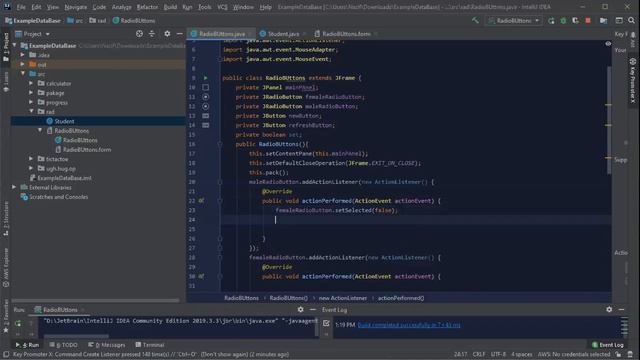Open the Refactor menu
The image size is (640, 360).
point(147,7)
